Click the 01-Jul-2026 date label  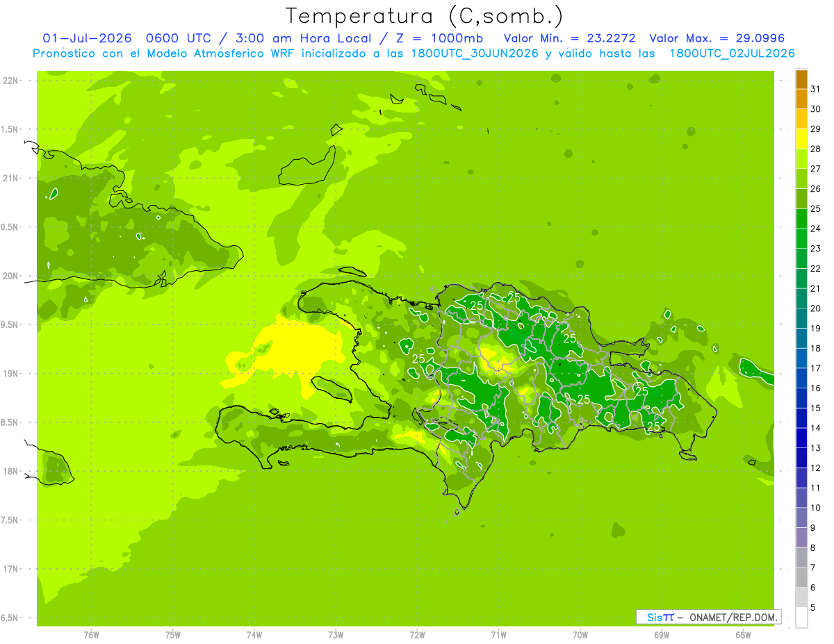87,38
